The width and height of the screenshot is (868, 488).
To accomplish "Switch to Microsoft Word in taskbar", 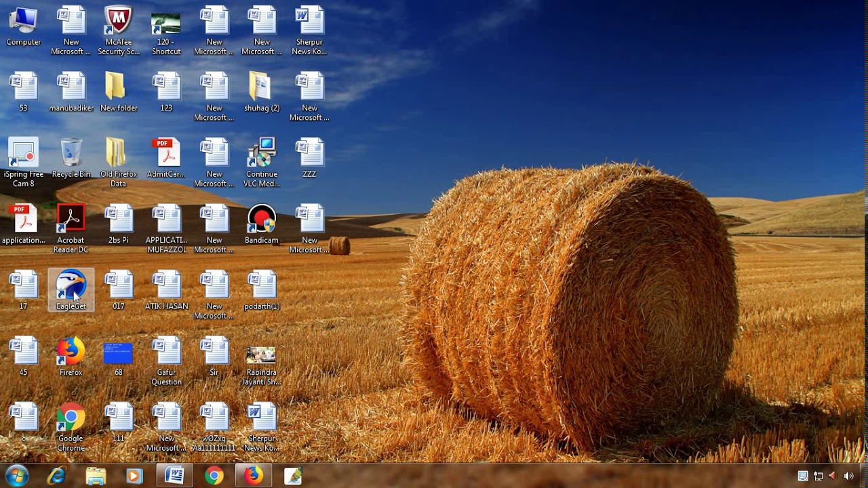I will point(174,476).
